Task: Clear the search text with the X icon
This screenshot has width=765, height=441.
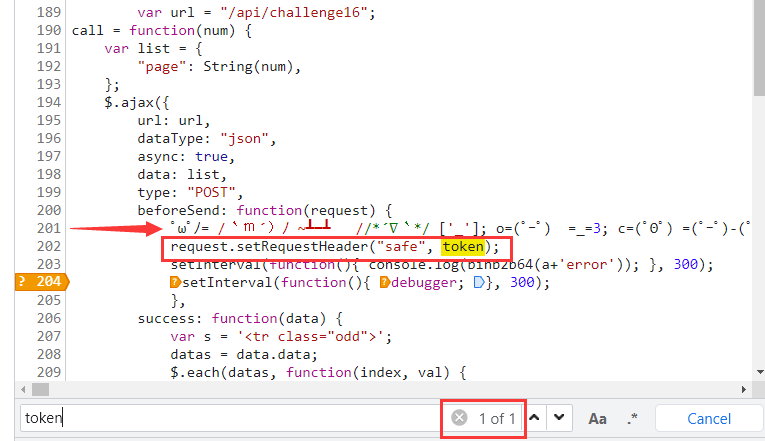Action: (459, 418)
